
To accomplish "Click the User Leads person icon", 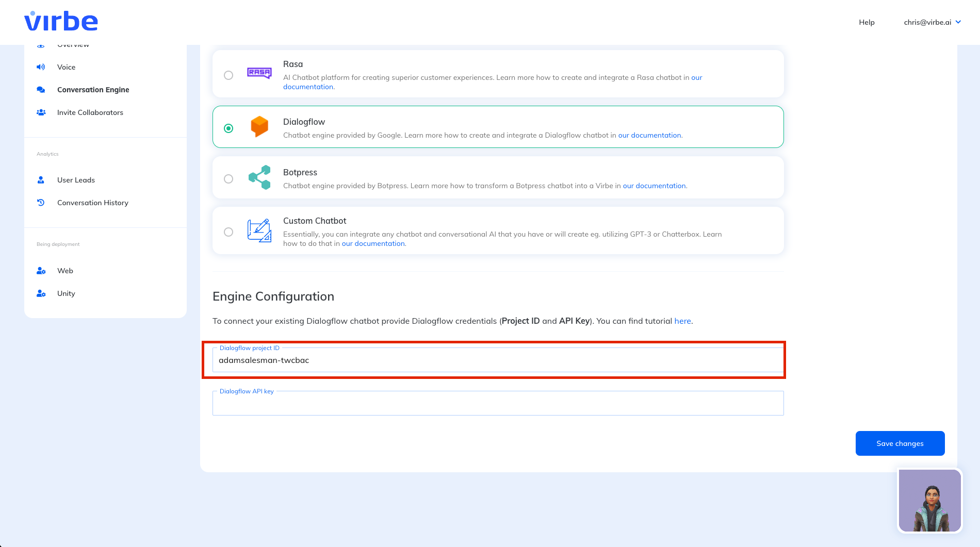I will pos(41,180).
